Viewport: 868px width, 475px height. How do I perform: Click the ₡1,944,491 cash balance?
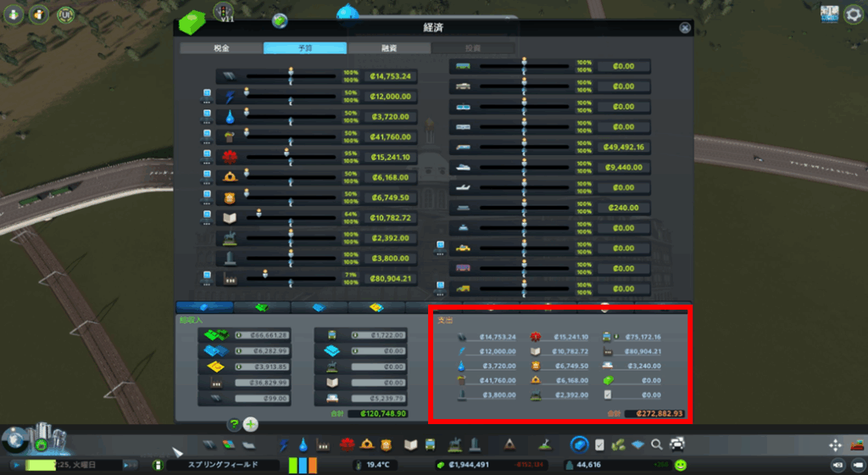(468, 465)
